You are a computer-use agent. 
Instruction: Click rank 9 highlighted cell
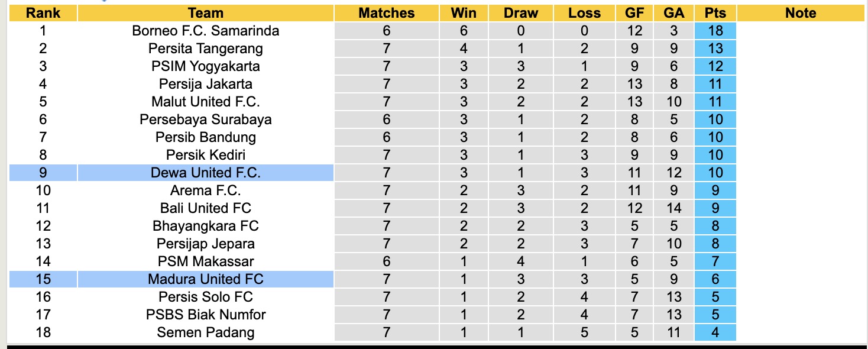pyautogui.click(x=43, y=173)
